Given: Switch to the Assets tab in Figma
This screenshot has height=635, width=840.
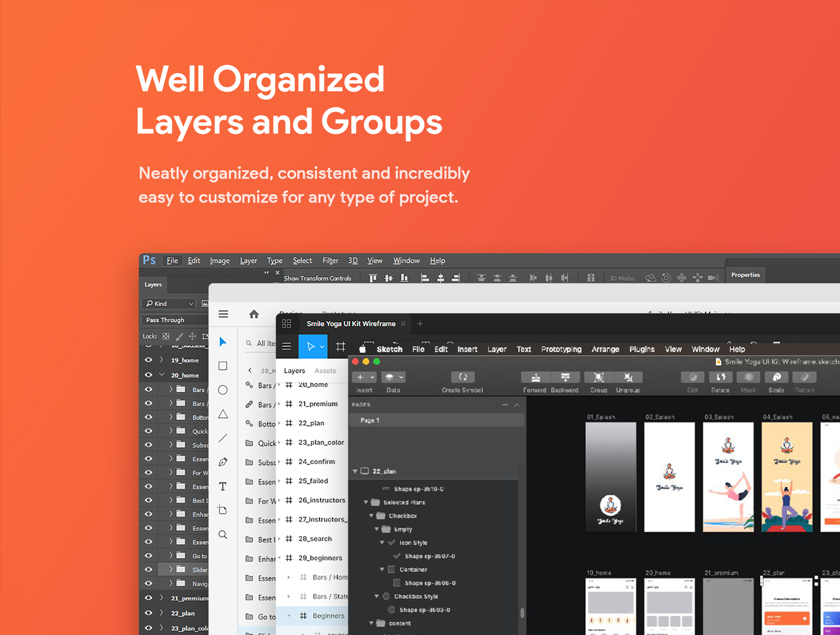Looking at the screenshot, I should tap(325, 371).
